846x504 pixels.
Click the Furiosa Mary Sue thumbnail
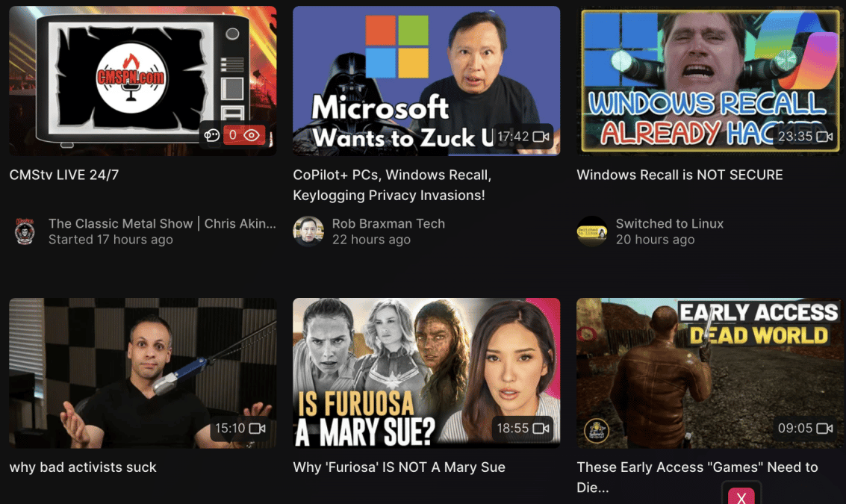click(426, 373)
